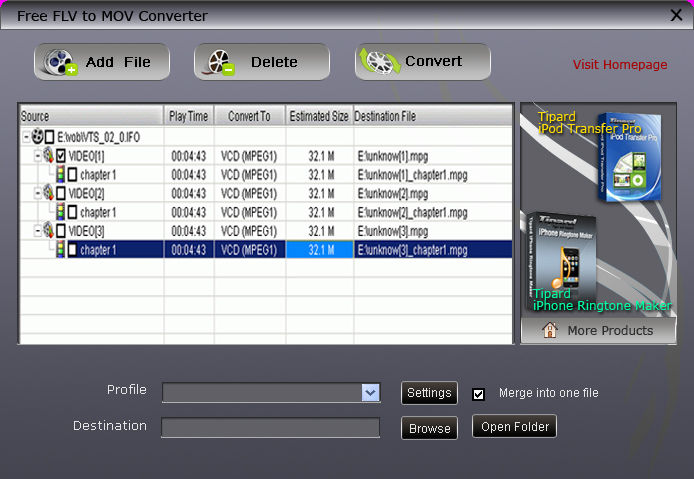Click the video icon next to VIDEO[2]
The height and width of the screenshot is (479, 694).
48,193
